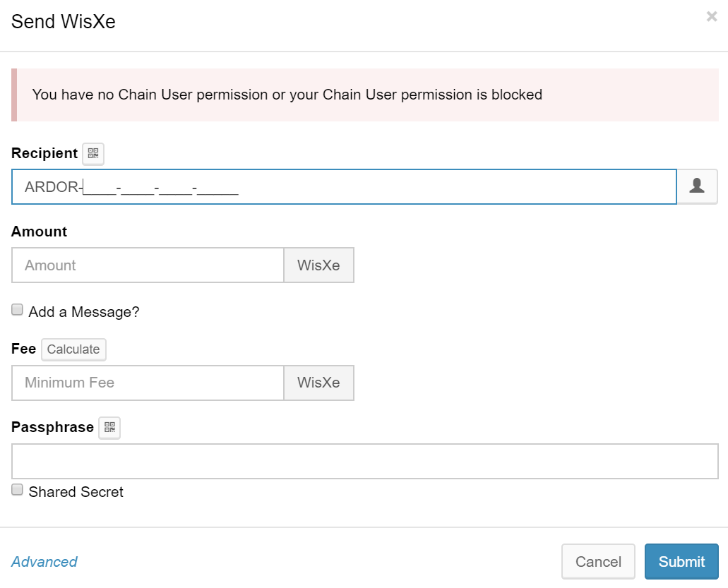This screenshot has width=728, height=588.
Task: Close the Send WisXe dialog
Action: [711, 17]
